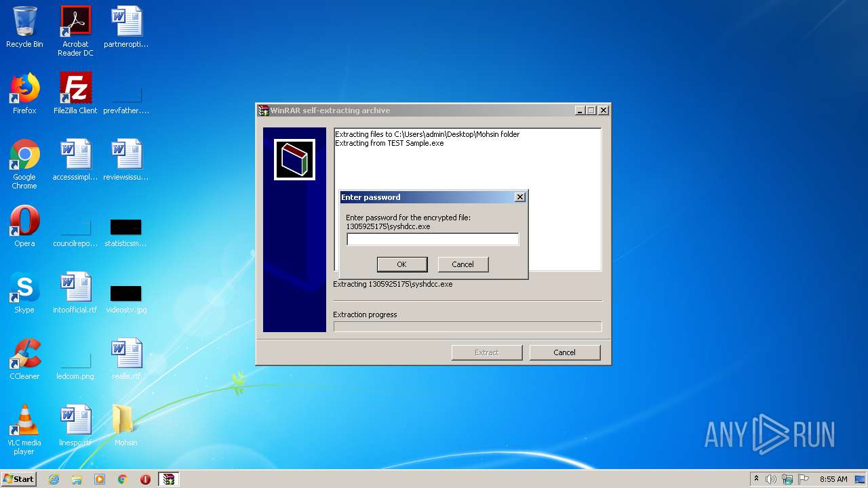Open the Recycle Bin desktop icon
Image resolution: width=868 pixels, height=488 pixels.
click(24, 27)
